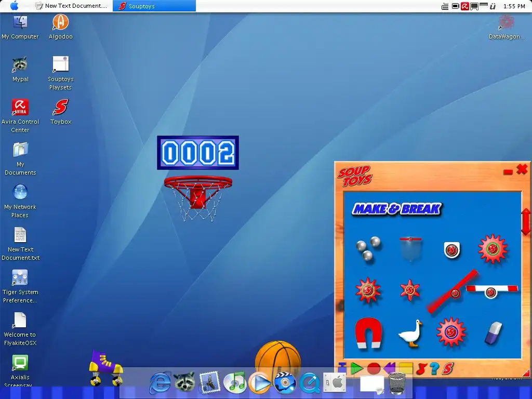
Task: Select the red horseshoe magnet toy
Action: point(368,333)
